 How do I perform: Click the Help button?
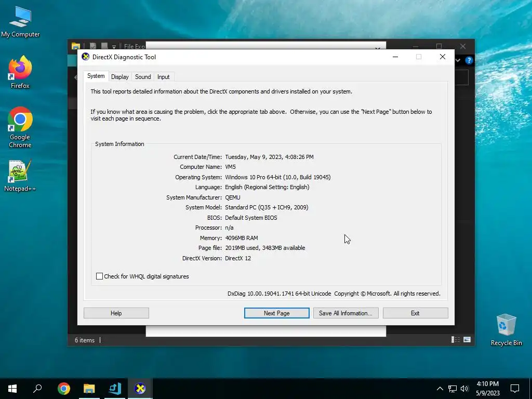click(116, 313)
